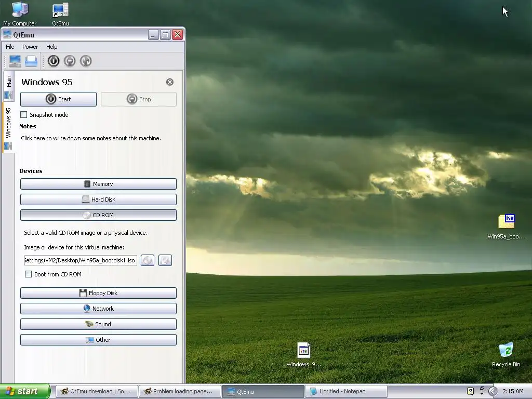Image resolution: width=532 pixels, height=399 pixels.
Task: Close the Windows 95 machine tab
Action: (170, 82)
